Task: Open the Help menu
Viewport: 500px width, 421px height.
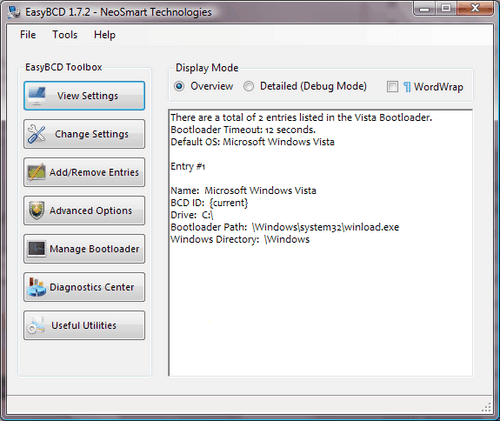Action: (105, 35)
